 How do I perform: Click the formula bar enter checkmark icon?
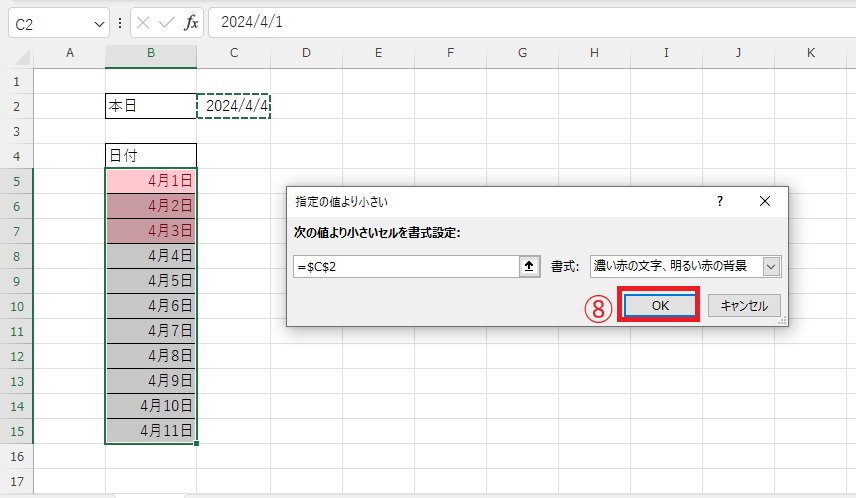167,23
